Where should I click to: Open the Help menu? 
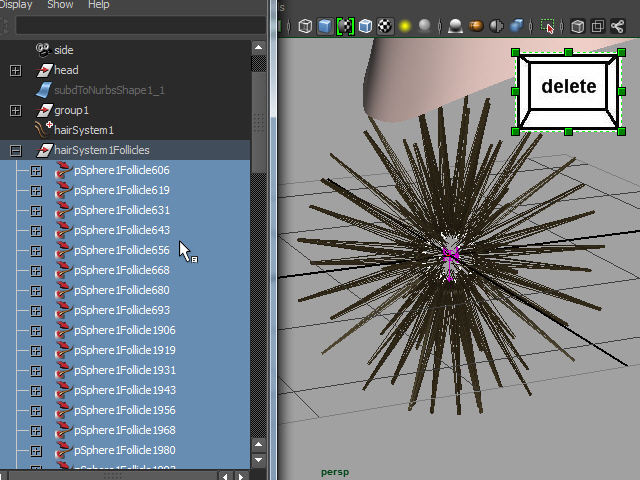(x=99, y=5)
